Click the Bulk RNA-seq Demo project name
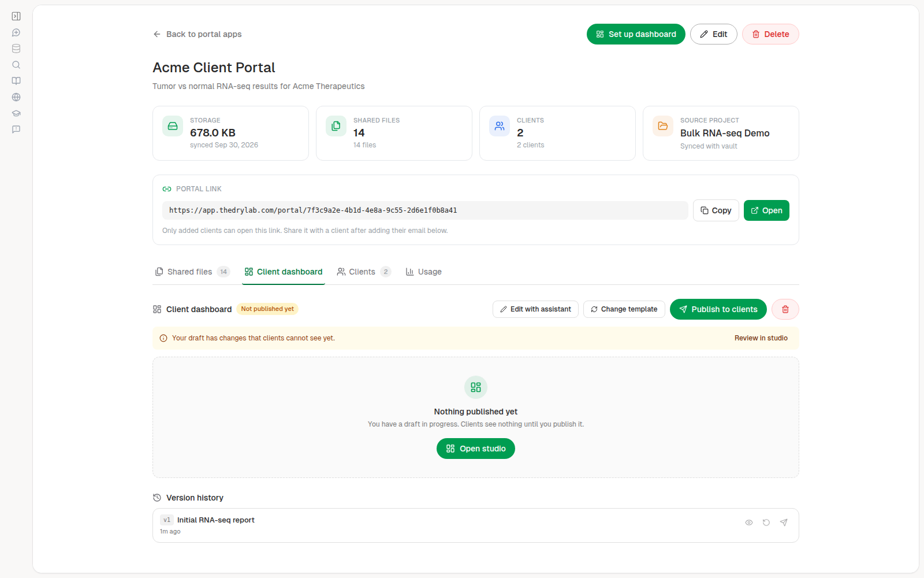This screenshot has height=578, width=924. point(725,133)
